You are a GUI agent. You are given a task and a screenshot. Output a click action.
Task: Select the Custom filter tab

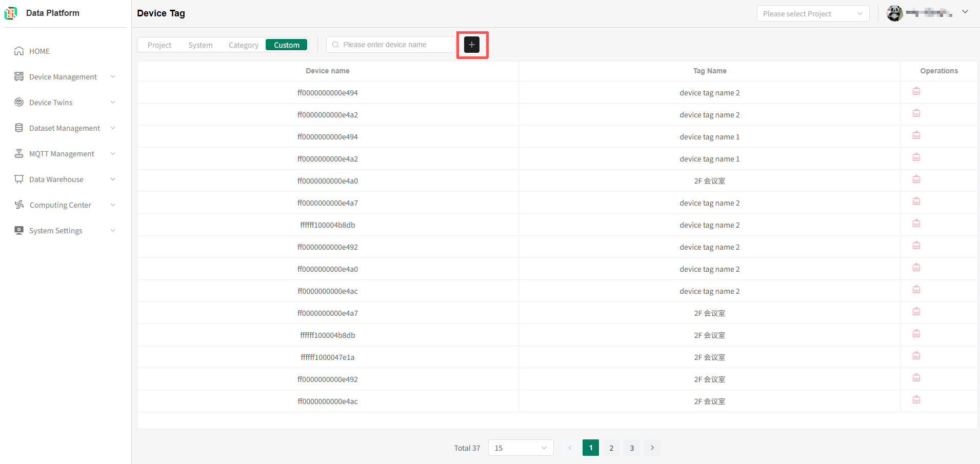click(286, 45)
